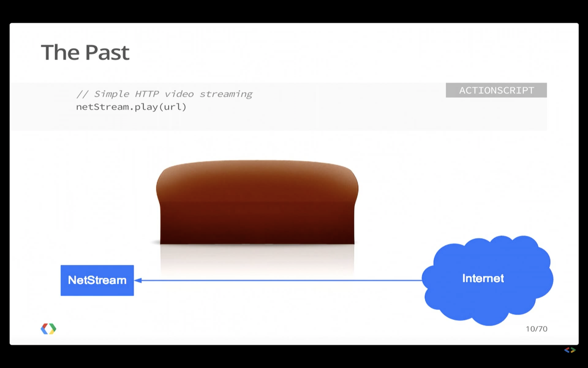Image resolution: width=588 pixels, height=368 pixels.
Task: Click 'The Past' slide title
Action: pos(85,52)
